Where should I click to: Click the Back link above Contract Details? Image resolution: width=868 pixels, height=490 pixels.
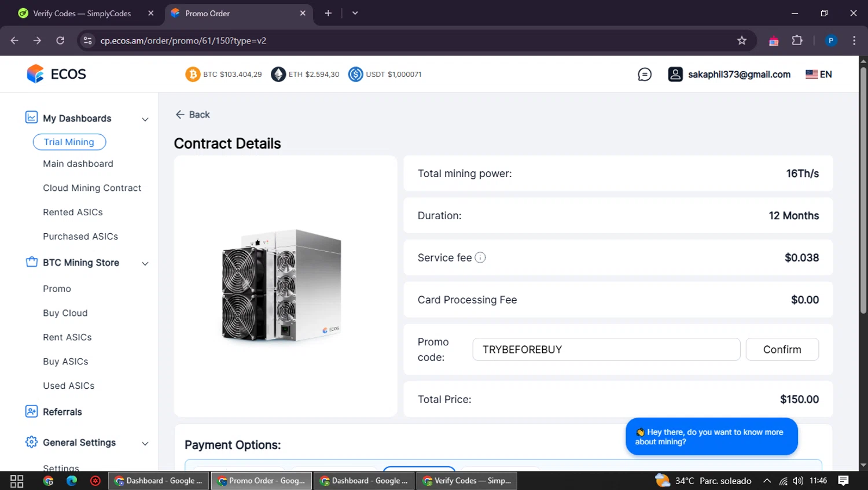pyautogui.click(x=193, y=115)
